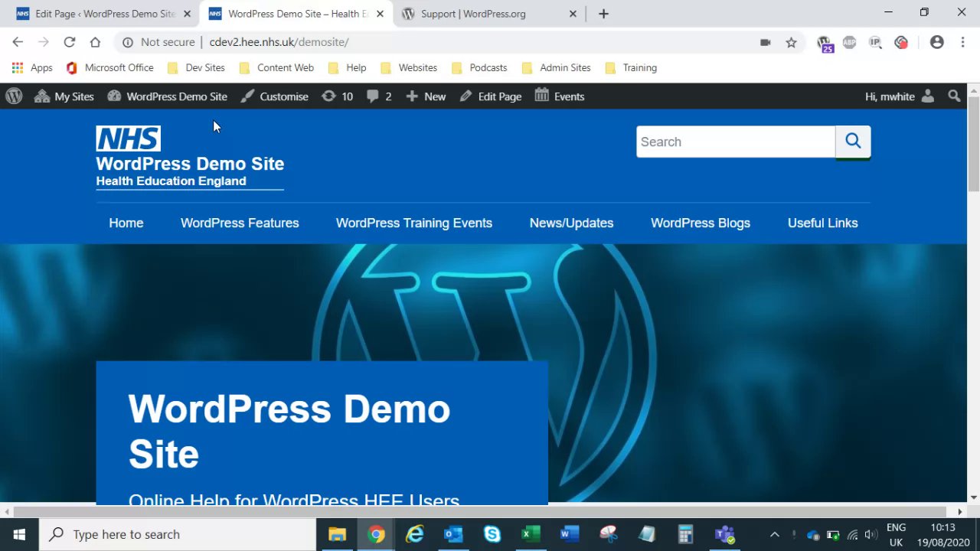
Task: Open the Podcasts bookmark folder
Action: coord(479,68)
